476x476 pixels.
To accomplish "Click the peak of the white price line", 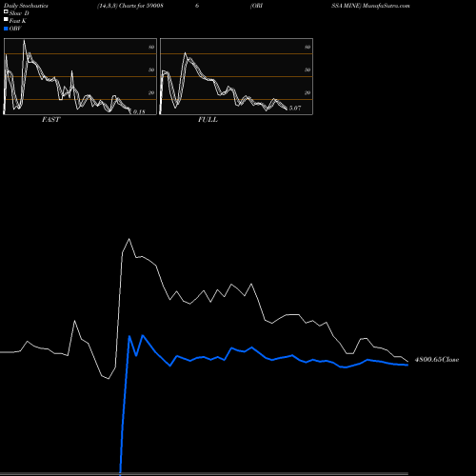I will 129,239.
